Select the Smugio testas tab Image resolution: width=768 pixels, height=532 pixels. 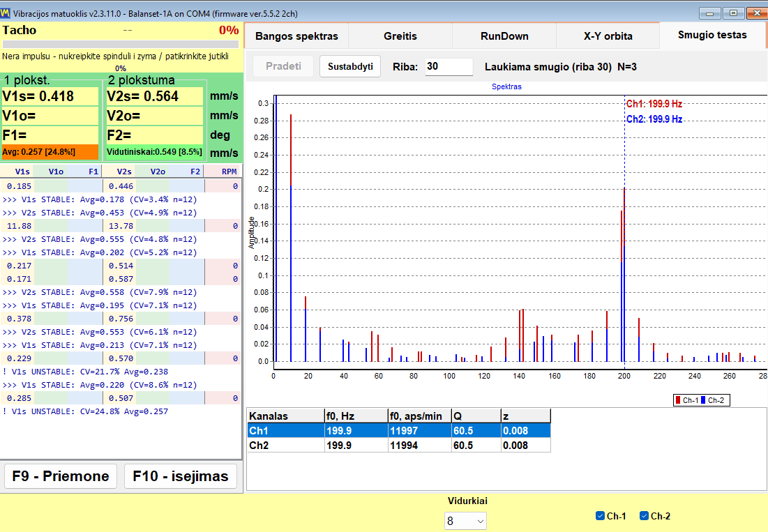click(x=712, y=36)
